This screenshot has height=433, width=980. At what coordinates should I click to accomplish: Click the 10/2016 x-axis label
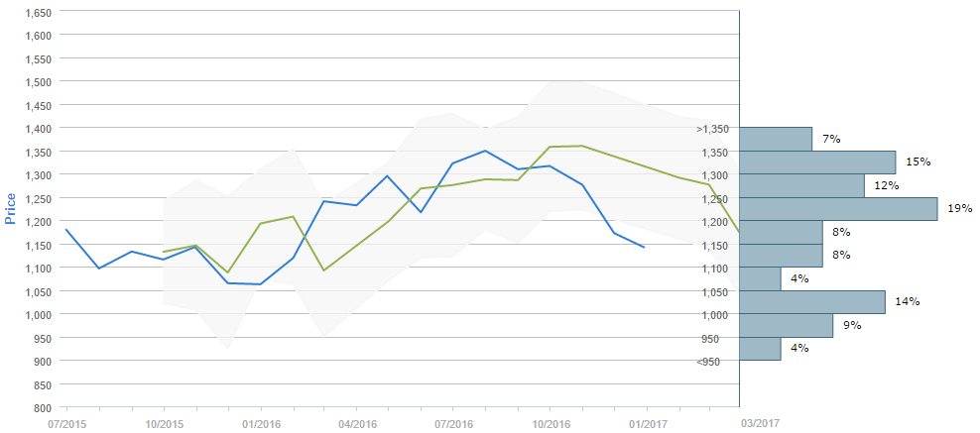pyautogui.click(x=551, y=423)
